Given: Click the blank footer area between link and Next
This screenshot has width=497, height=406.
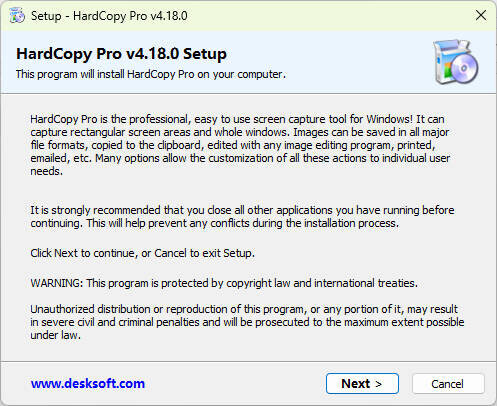Looking at the screenshot, I should pyautogui.click(x=235, y=384).
